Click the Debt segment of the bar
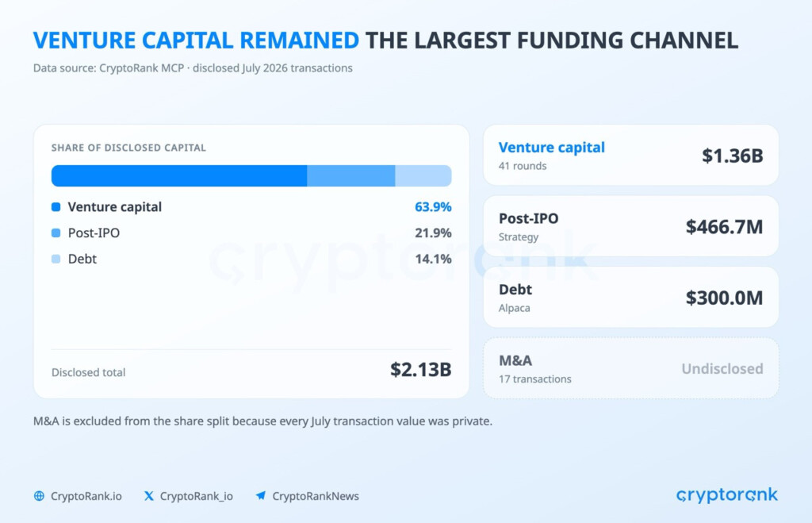This screenshot has height=523, width=812. [x=423, y=175]
